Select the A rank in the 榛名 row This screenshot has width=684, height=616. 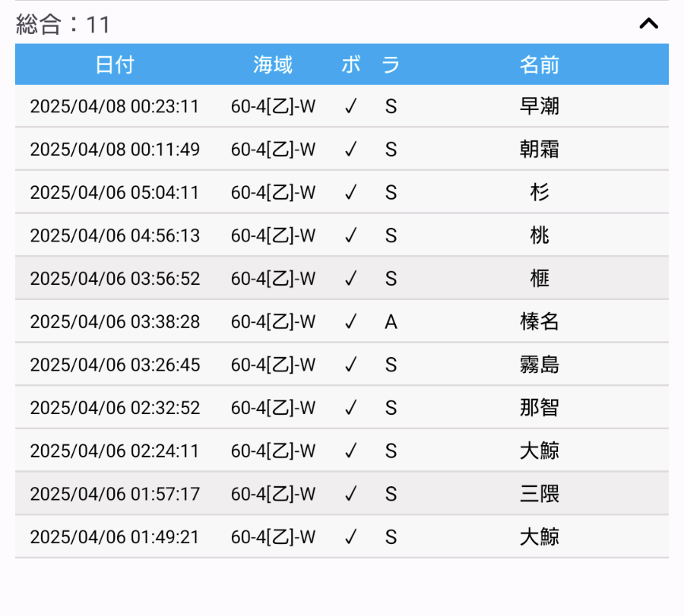point(391,322)
